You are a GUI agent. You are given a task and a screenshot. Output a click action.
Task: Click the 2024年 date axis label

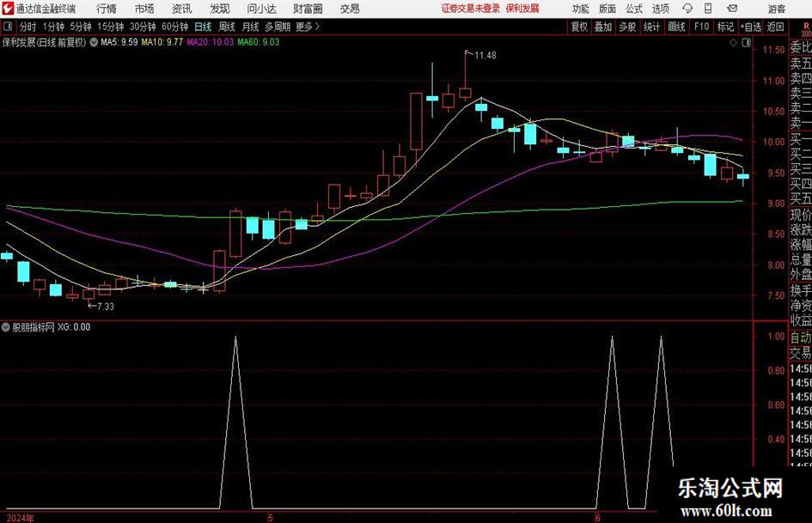(x=21, y=519)
